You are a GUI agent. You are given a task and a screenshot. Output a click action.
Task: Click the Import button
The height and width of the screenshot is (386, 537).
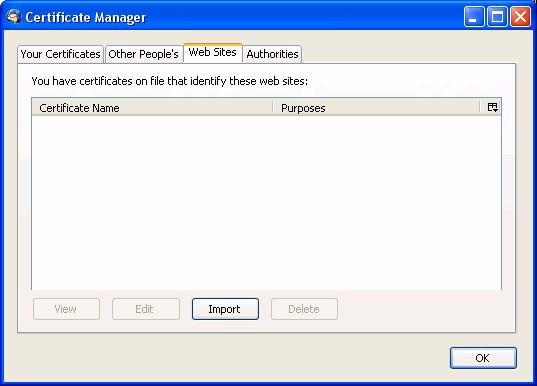(225, 309)
